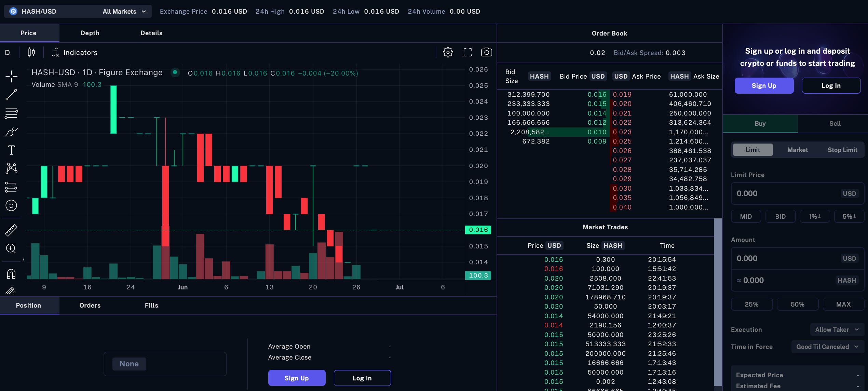Switch to the Depth tab
This screenshot has height=391, width=868.
(x=90, y=33)
